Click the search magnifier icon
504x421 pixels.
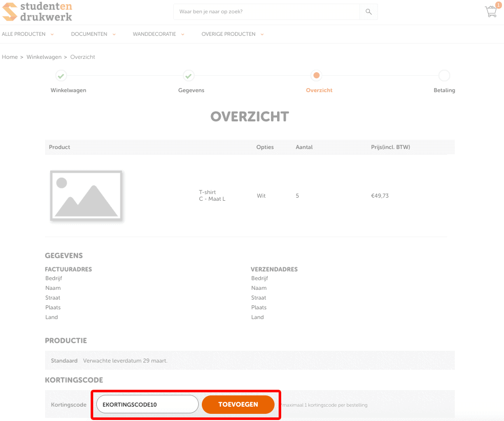(x=368, y=12)
